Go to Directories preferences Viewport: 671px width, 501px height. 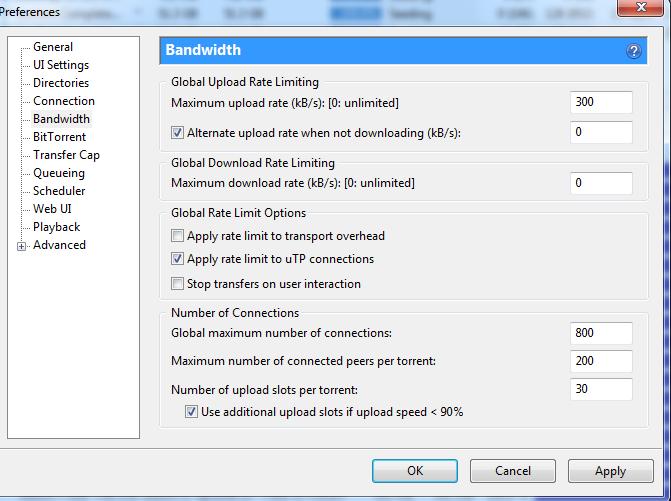tap(61, 83)
